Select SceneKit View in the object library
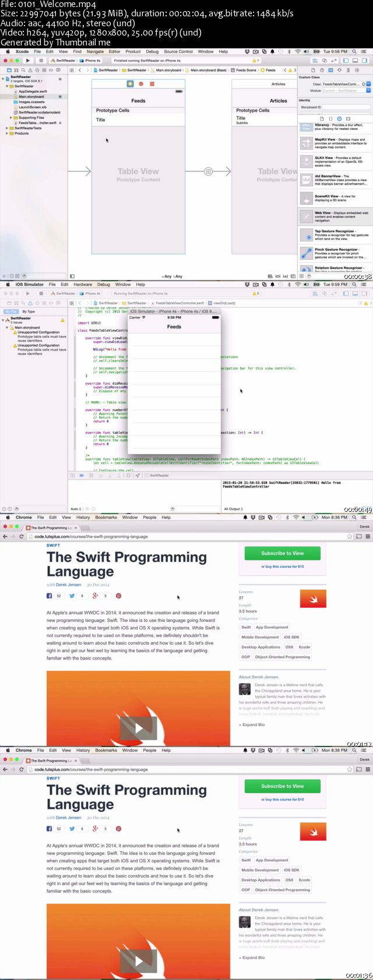The width and height of the screenshot is (373, 980). point(335,199)
